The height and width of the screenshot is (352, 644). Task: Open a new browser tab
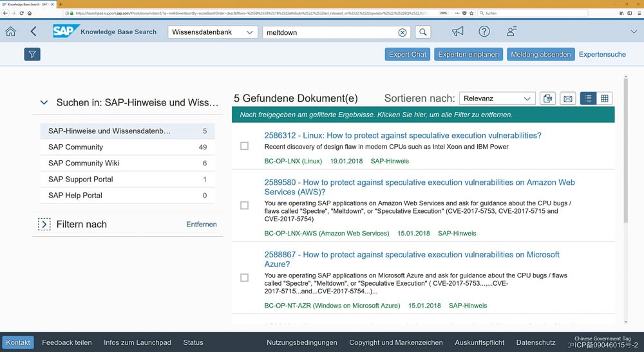[x=61, y=4]
